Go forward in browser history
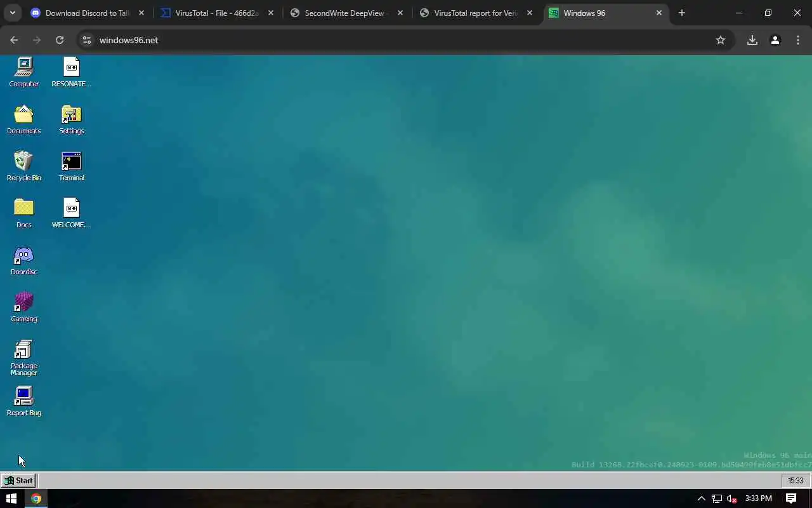812x508 pixels. (37, 40)
